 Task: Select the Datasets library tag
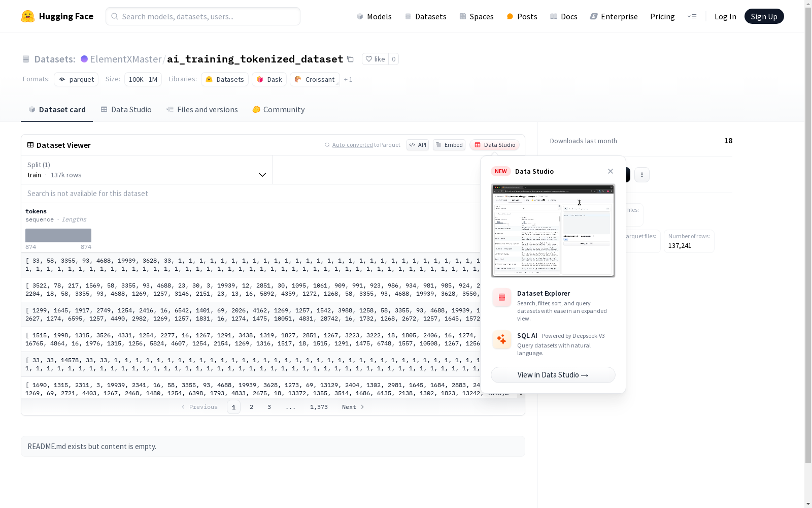point(225,79)
